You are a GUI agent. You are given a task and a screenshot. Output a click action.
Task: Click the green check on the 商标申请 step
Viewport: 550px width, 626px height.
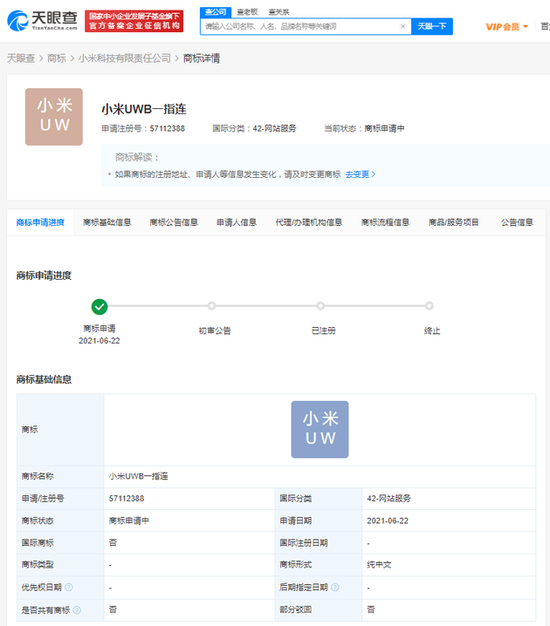coord(99,307)
